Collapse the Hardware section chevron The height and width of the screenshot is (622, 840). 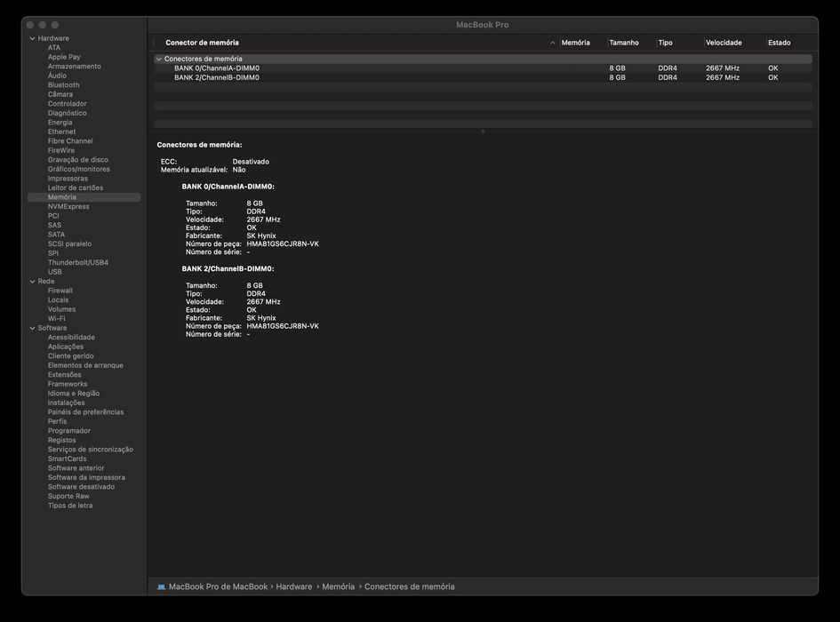pos(32,38)
